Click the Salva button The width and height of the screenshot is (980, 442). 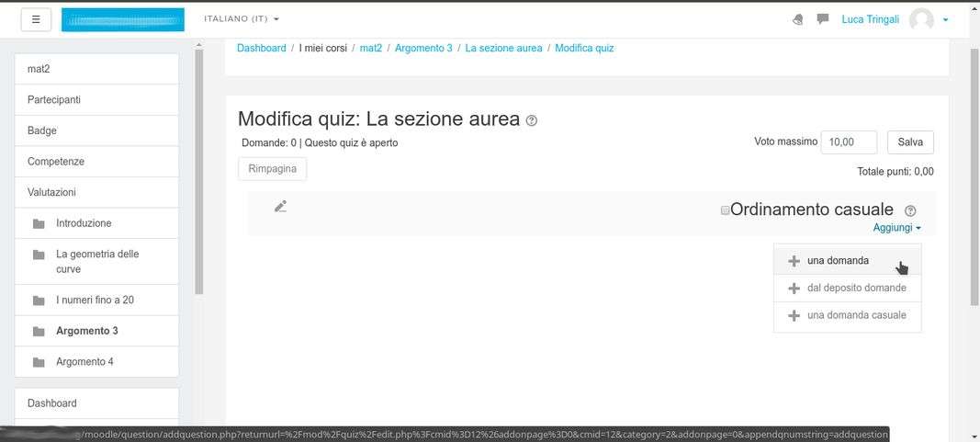[x=910, y=142]
